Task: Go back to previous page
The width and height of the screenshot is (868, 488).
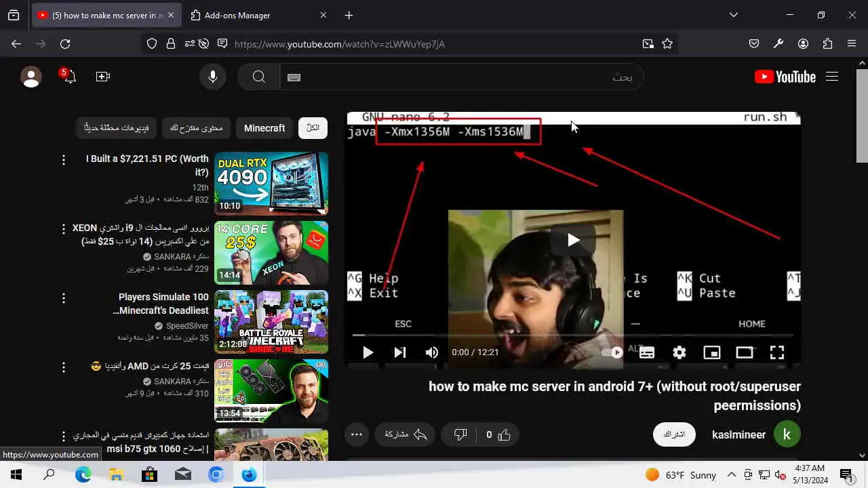Action: coord(16,43)
